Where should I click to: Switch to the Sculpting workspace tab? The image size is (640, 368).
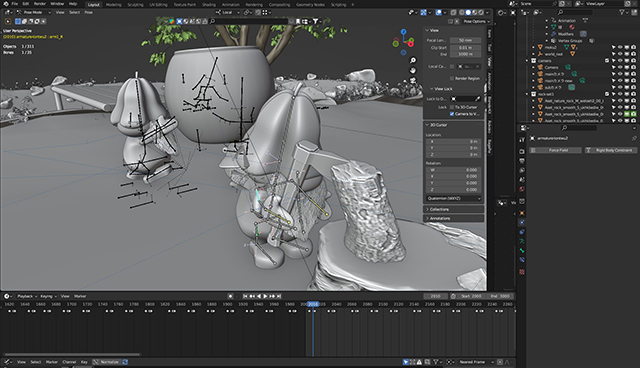click(135, 4)
